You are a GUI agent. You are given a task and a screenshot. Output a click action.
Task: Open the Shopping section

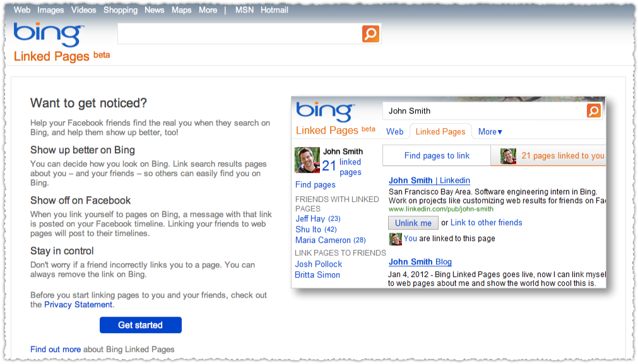click(121, 10)
